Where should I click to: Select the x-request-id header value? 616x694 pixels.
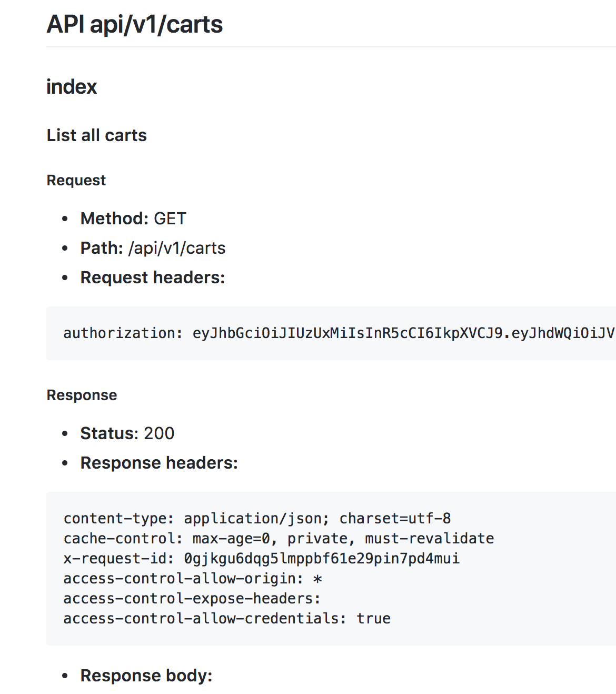tap(321, 558)
